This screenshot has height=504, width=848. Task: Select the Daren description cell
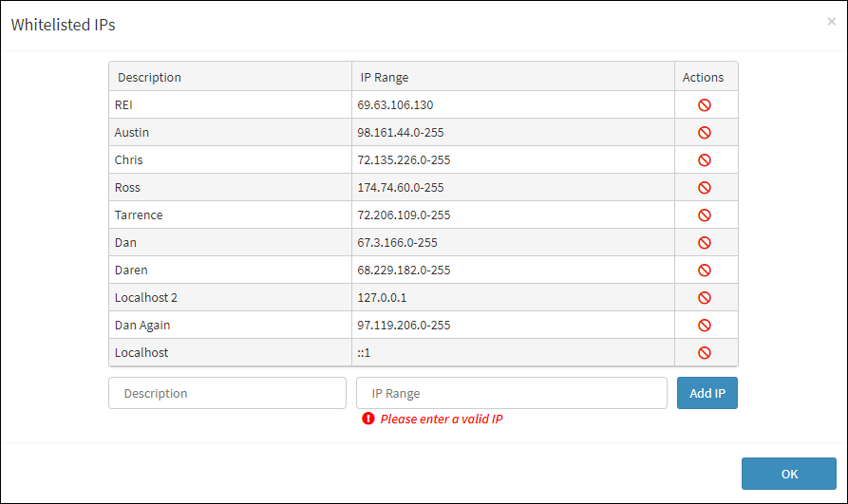[231, 271]
